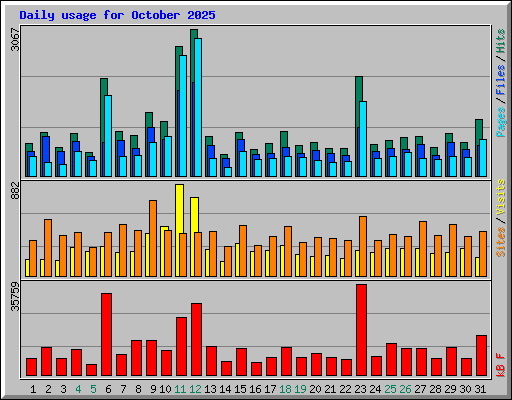Click day 4 weekend label
The height and width of the screenshot is (400, 512).
click(x=78, y=389)
